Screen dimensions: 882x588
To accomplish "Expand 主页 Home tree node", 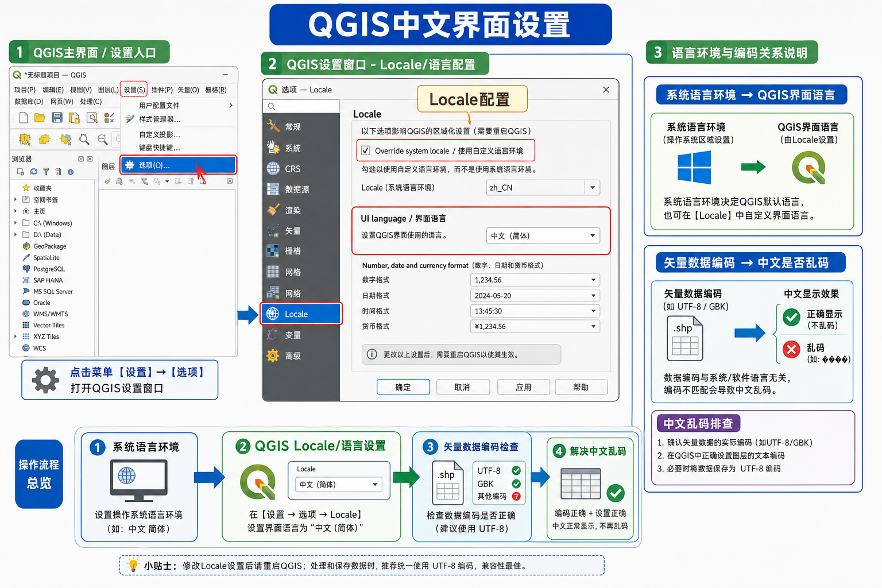I will [16, 211].
